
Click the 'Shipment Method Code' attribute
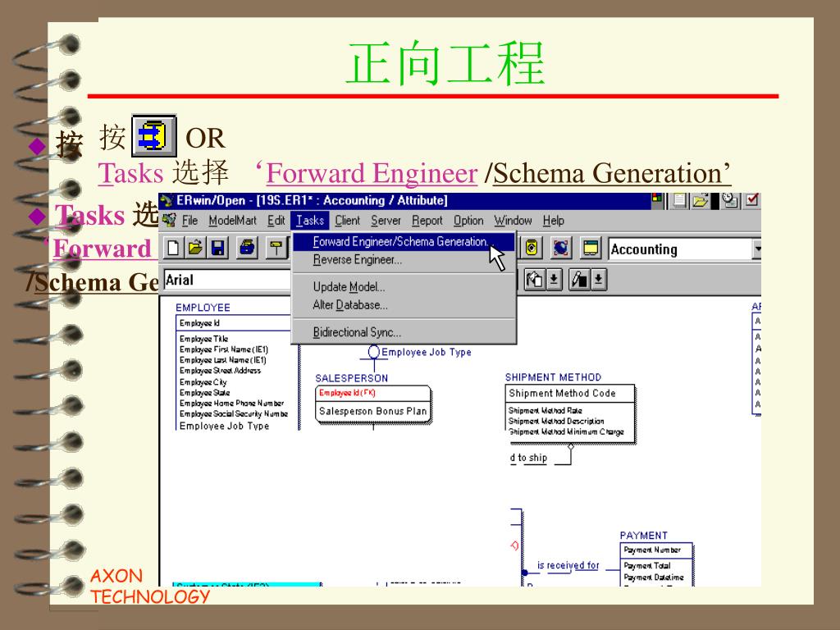pyautogui.click(x=562, y=393)
